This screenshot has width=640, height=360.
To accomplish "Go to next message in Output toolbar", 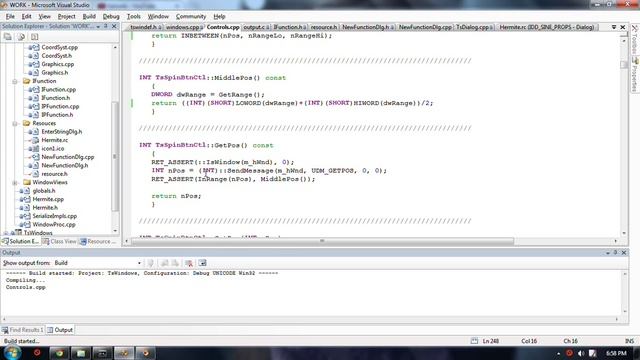I will point(175,263).
